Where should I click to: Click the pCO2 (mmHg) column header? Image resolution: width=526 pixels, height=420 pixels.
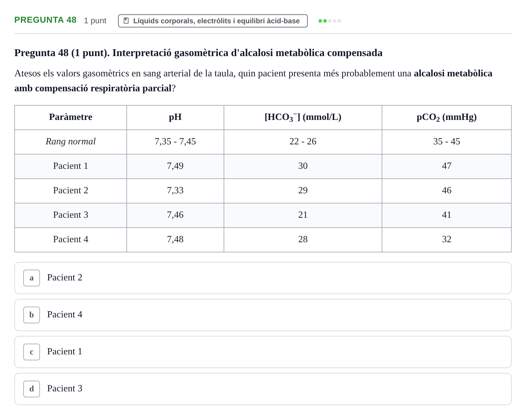[446, 117]
